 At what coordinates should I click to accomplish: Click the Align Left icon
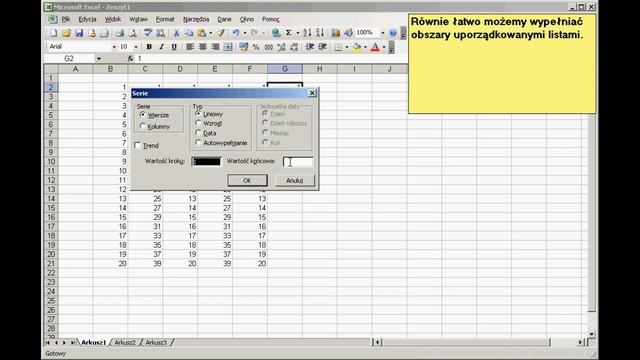coord(190,47)
